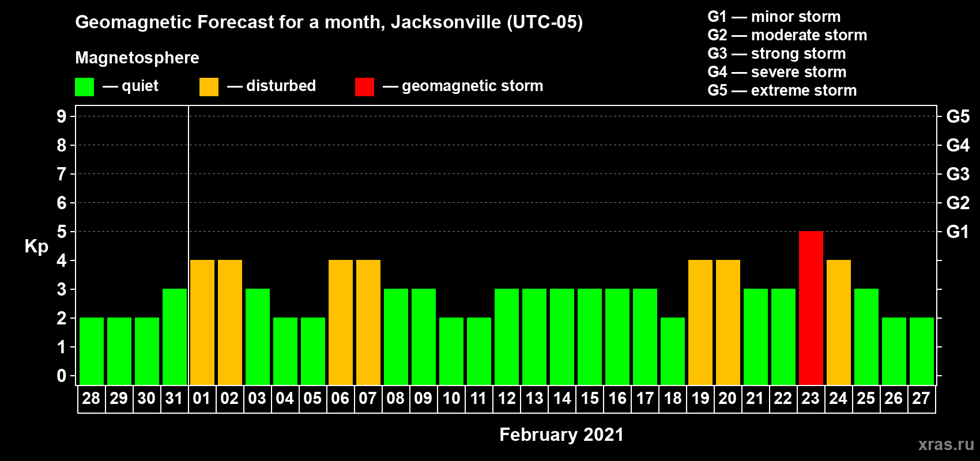Click the green quiet legend swatch
This screenshot has width=980, height=461.
point(84,87)
